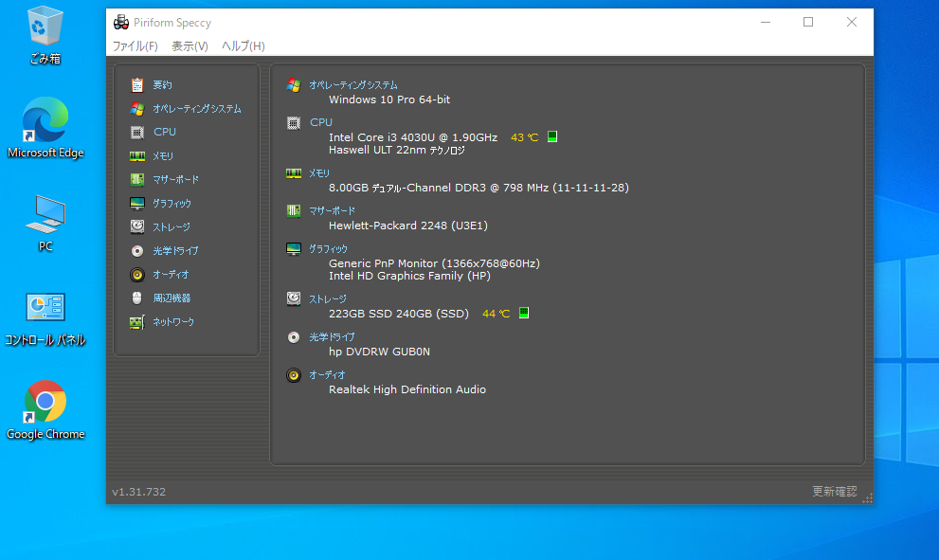Click the green CPU temperature indicator icon

pyautogui.click(x=552, y=136)
